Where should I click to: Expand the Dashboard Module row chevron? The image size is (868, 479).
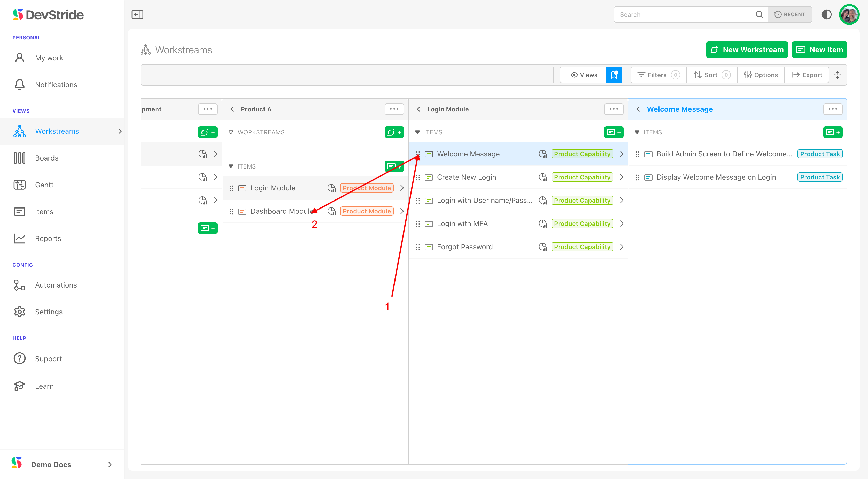402,211
